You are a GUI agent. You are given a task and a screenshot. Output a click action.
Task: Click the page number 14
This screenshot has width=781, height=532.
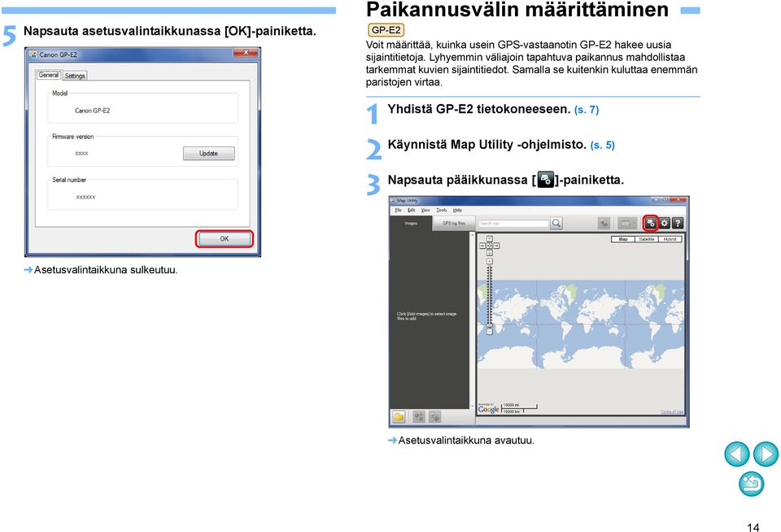point(753,527)
